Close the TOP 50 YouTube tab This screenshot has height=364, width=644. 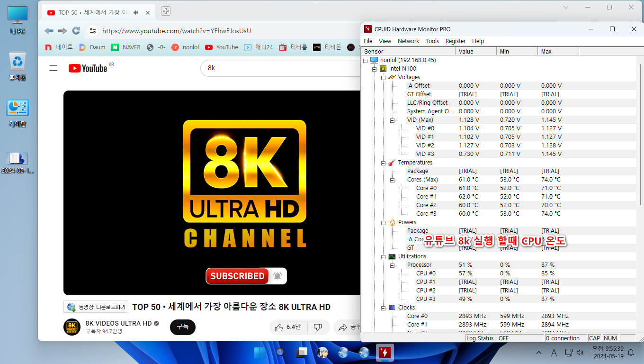click(149, 13)
